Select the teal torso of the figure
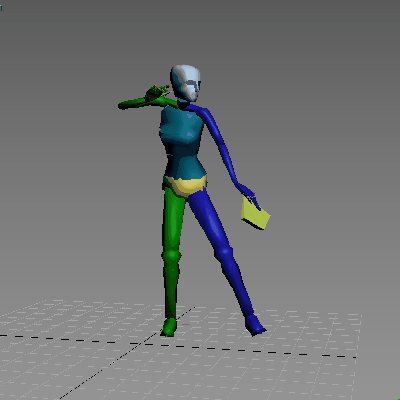Screen dimensions: 400x400 [x=182, y=143]
